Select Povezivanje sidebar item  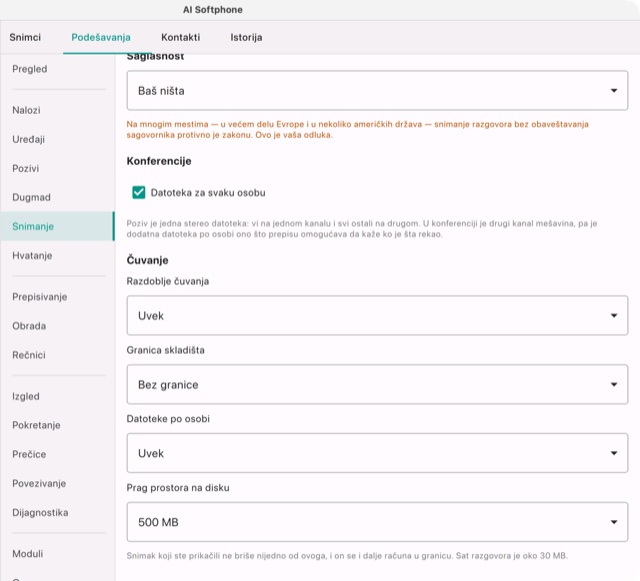coord(57,483)
